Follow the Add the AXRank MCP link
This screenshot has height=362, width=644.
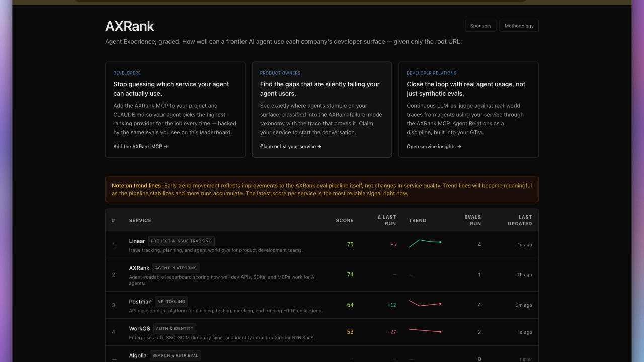click(140, 147)
